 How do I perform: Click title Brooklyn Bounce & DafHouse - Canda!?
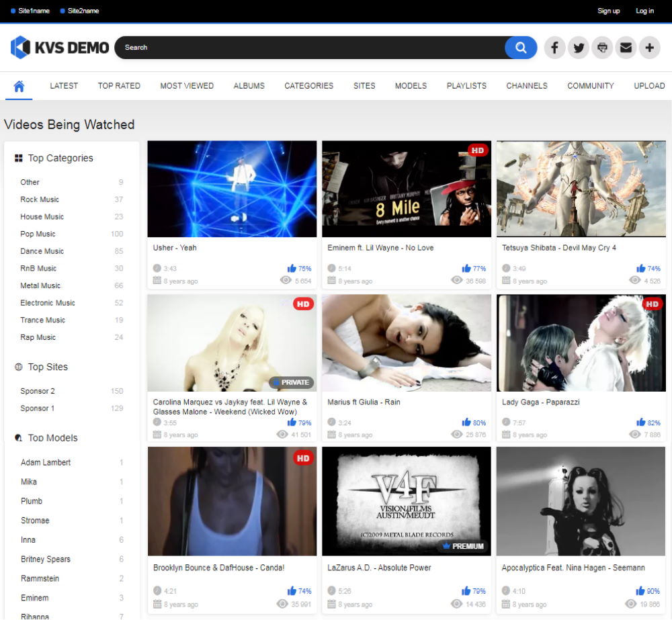click(x=218, y=568)
